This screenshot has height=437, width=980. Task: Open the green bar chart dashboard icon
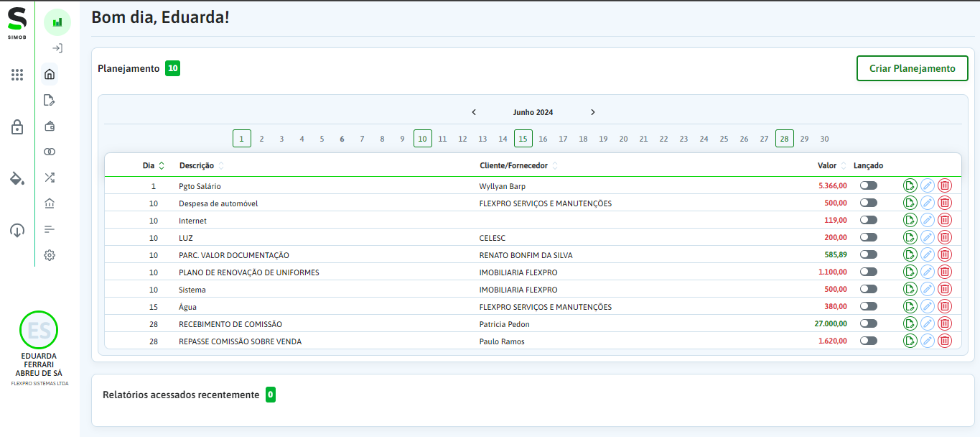(x=57, y=22)
